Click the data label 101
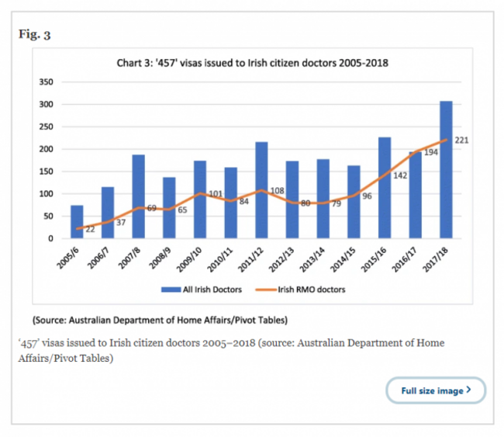The image size is (504, 437). pyautogui.click(x=216, y=194)
